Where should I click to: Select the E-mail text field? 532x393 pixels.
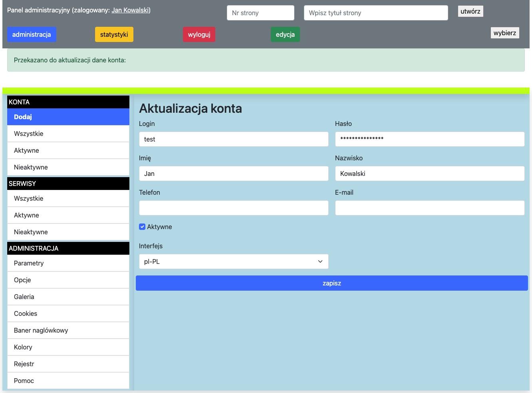[x=429, y=208]
